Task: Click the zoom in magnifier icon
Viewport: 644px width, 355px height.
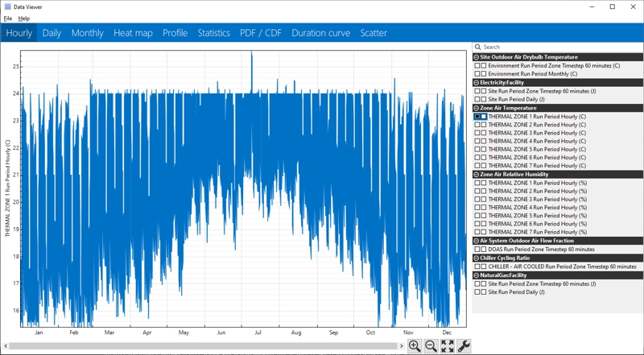Action: click(415, 346)
